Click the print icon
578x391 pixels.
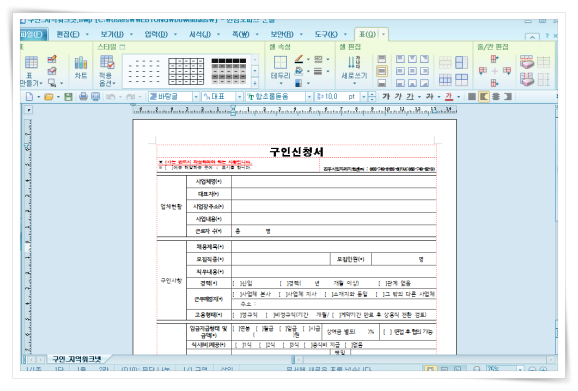(x=83, y=97)
